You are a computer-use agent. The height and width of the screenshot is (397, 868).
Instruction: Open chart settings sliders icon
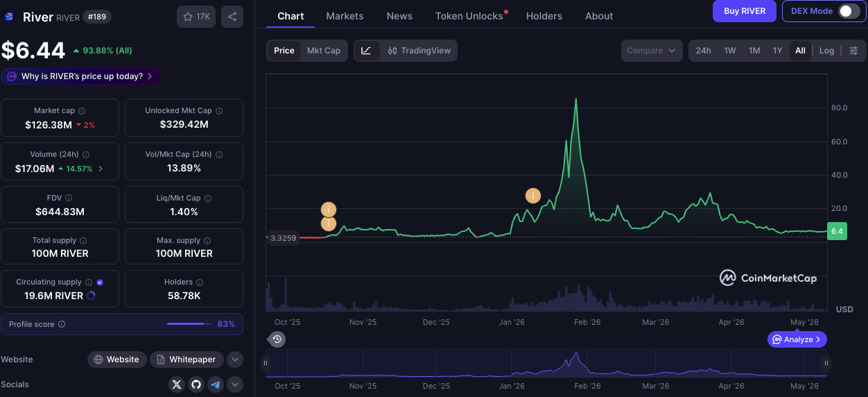pyautogui.click(x=853, y=51)
